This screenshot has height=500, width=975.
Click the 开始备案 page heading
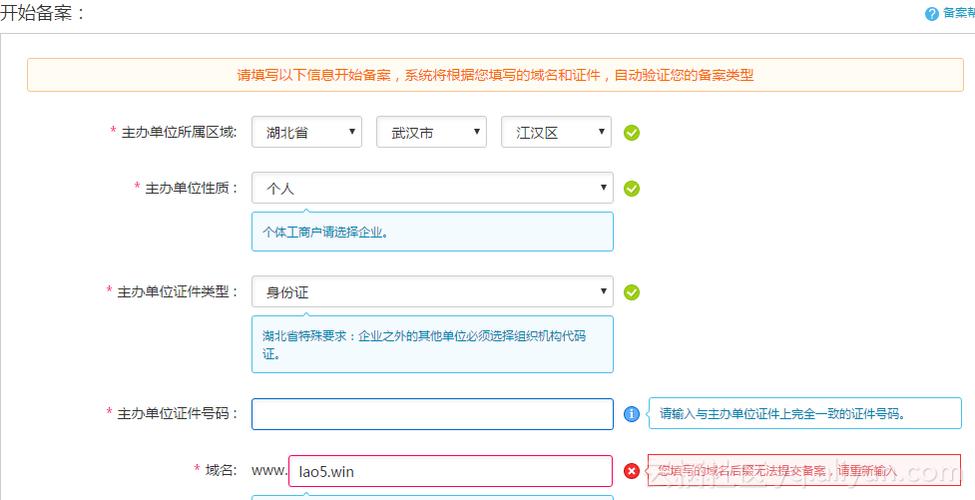point(42,13)
